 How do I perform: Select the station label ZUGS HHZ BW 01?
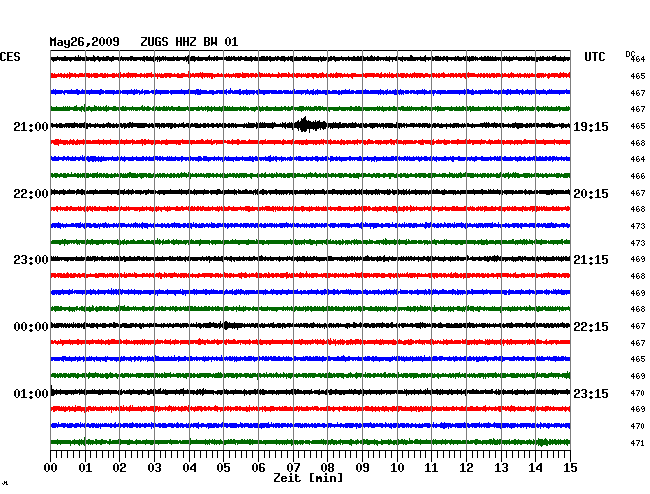pyautogui.click(x=189, y=42)
